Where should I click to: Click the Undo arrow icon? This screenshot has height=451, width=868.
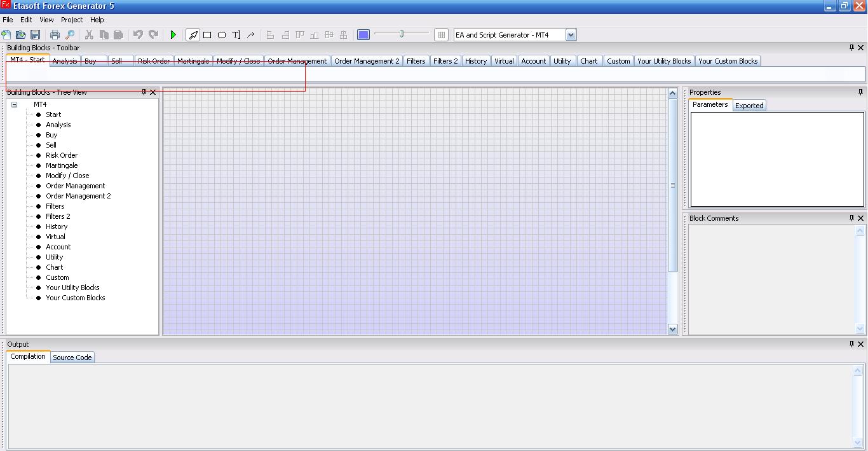[x=138, y=35]
